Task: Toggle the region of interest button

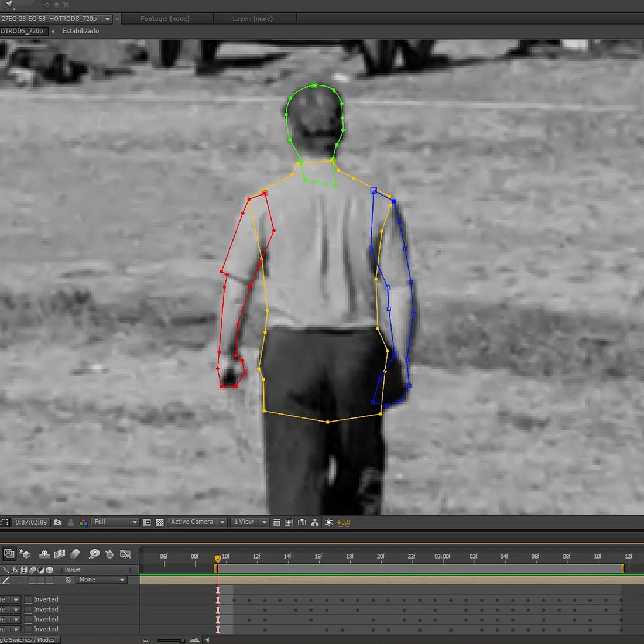Action: [147, 522]
